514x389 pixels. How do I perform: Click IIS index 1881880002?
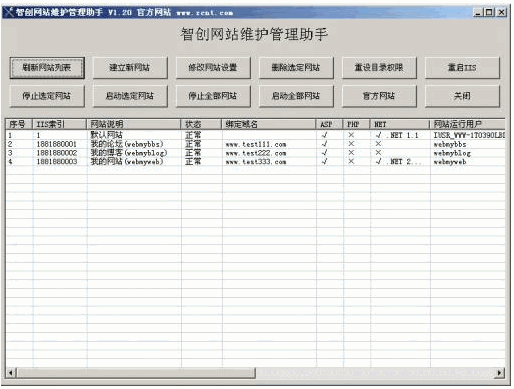tap(57, 153)
